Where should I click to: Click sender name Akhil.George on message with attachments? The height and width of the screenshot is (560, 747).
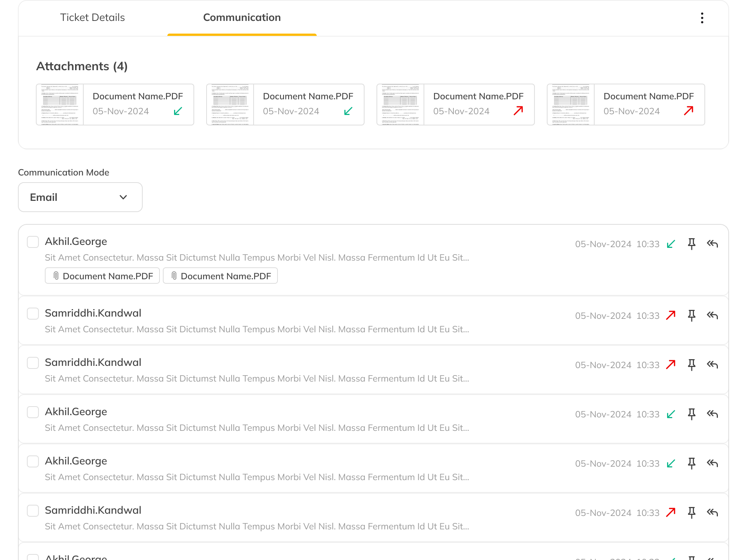76,242
